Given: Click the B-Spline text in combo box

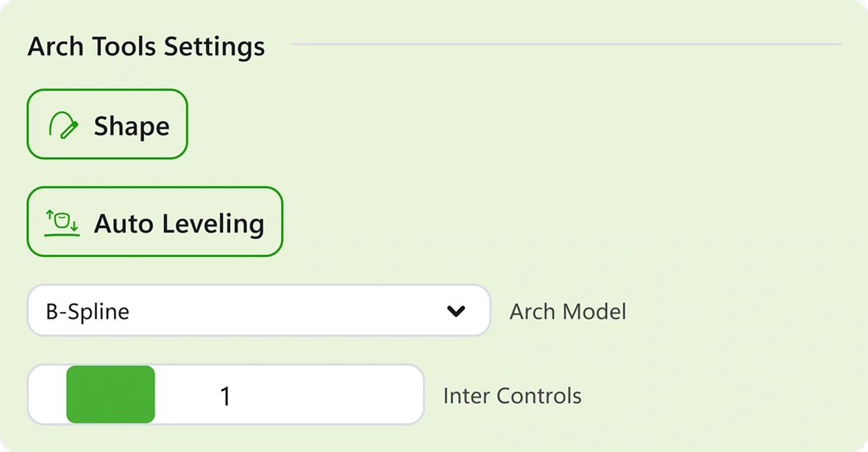Looking at the screenshot, I should (x=88, y=312).
